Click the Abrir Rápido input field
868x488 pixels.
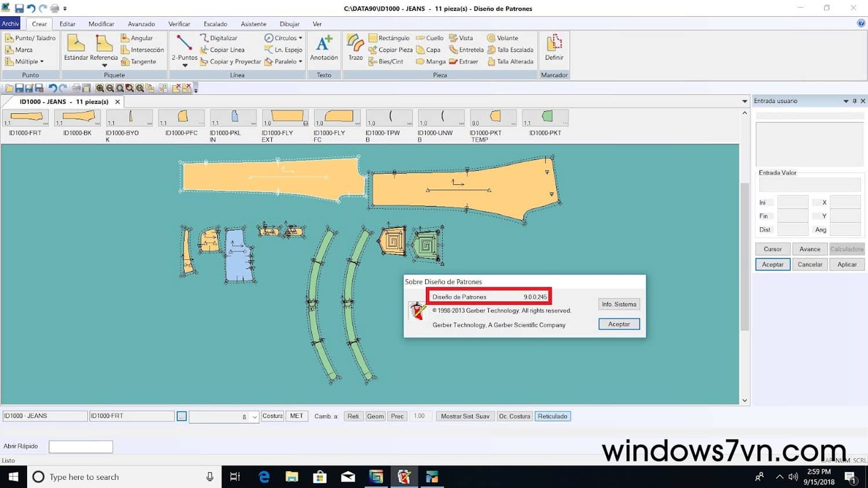click(81, 446)
